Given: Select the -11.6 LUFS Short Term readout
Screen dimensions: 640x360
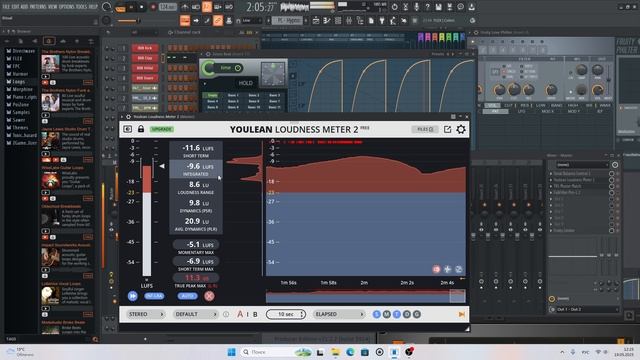Looking at the screenshot, I should coord(196,150).
